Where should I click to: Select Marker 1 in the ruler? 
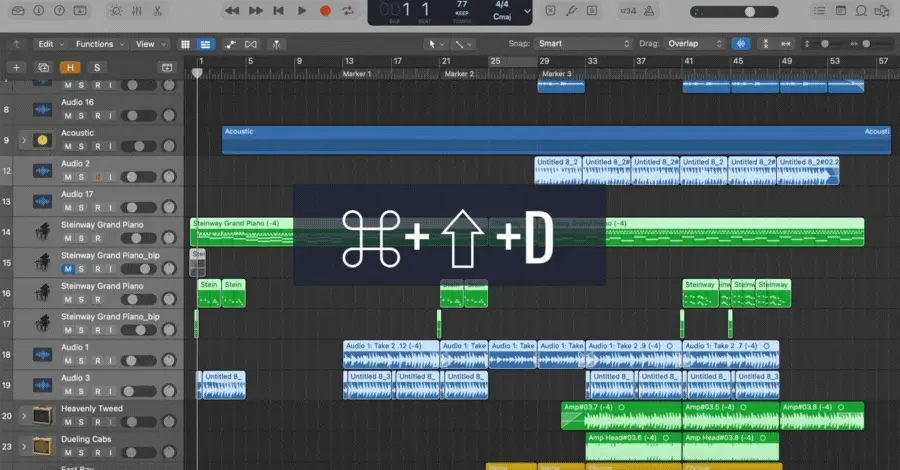pos(357,74)
